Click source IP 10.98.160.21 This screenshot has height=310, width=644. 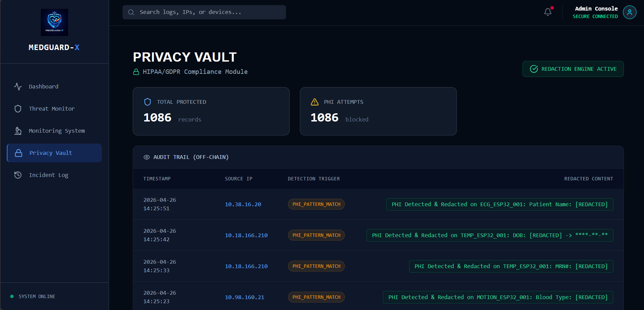[244, 297]
